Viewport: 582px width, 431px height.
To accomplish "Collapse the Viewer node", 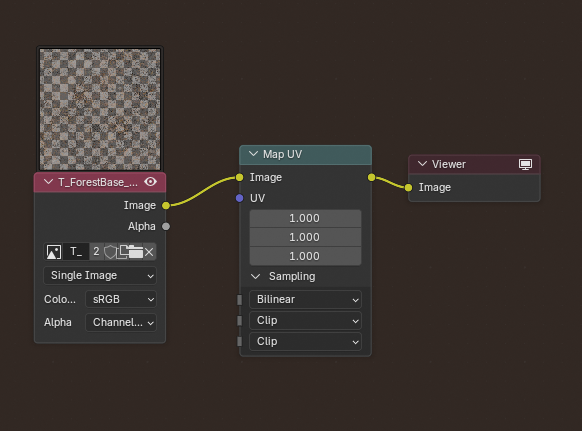I will [422, 164].
